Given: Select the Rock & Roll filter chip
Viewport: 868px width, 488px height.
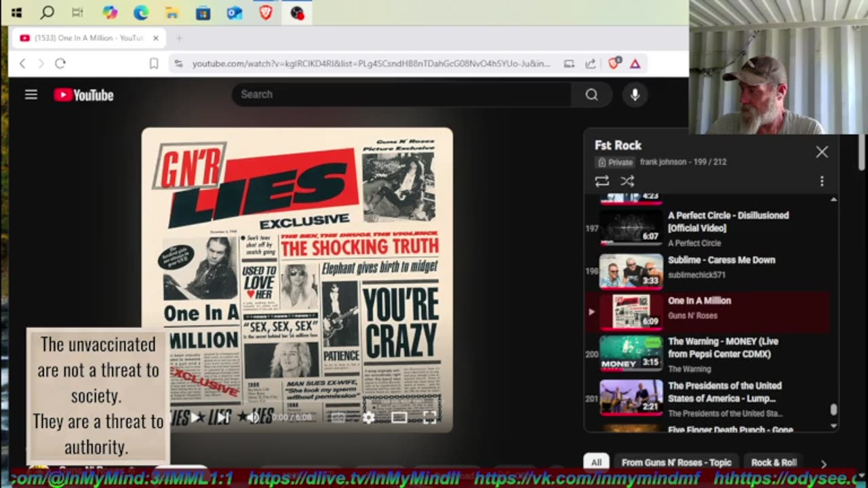Looking at the screenshot, I should pos(774,462).
